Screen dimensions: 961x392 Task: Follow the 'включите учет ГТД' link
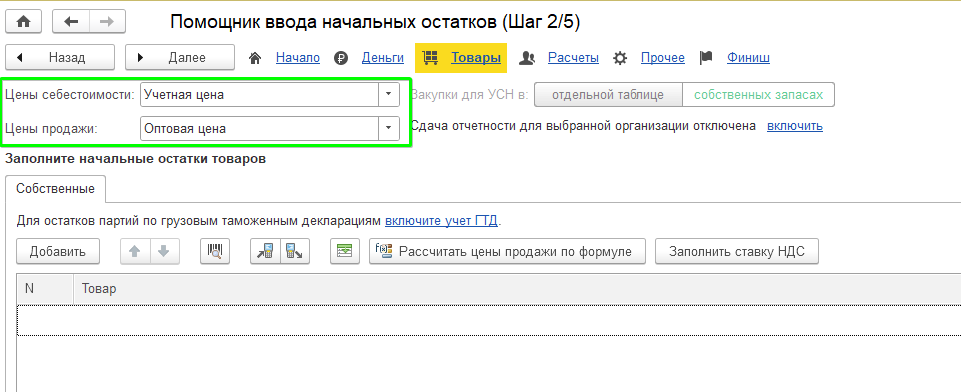pos(441,220)
